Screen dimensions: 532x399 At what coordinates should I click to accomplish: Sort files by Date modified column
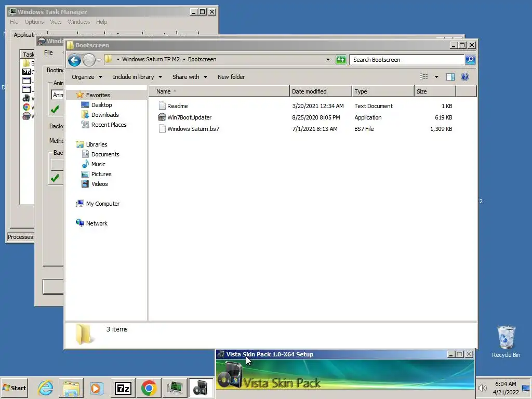pyautogui.click(x=321, y=91)
